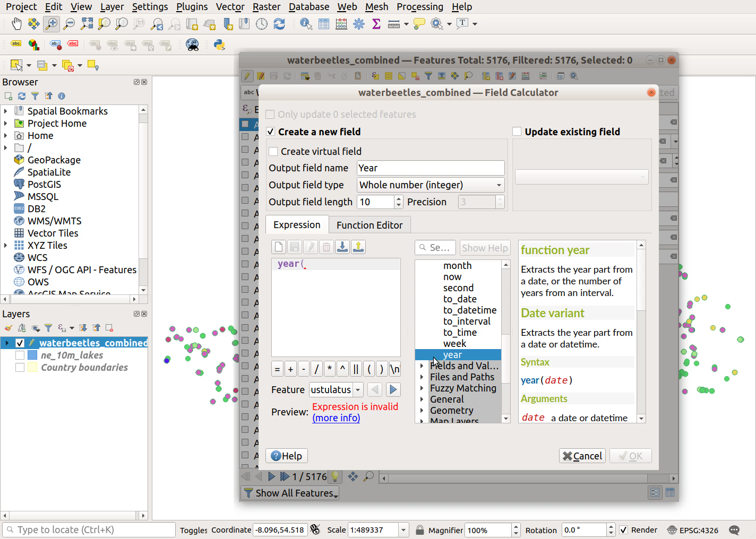Select PostGIS in the Browser panel
756x539 pixels.
[x=44, y=184]
